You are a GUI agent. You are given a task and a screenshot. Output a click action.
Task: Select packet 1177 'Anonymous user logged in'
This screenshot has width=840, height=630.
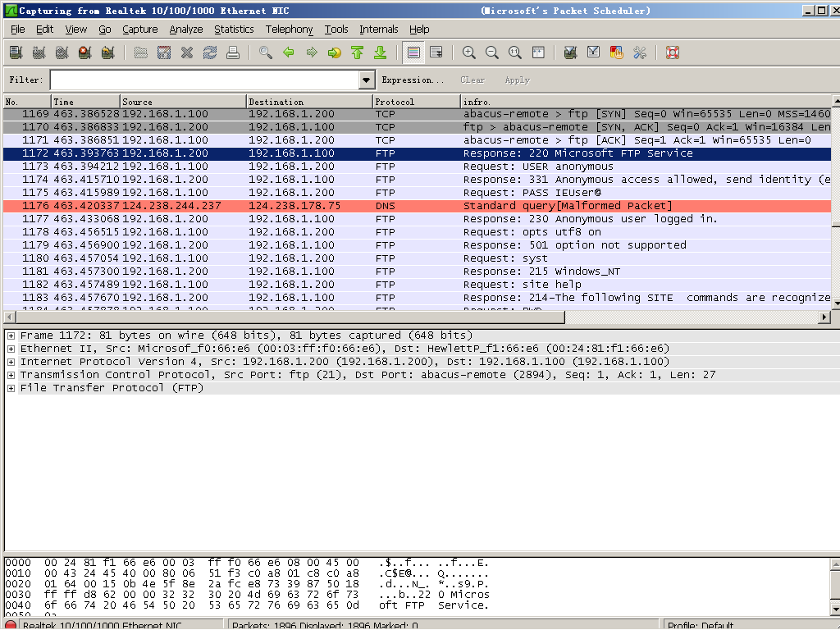(x=418, y=219)
